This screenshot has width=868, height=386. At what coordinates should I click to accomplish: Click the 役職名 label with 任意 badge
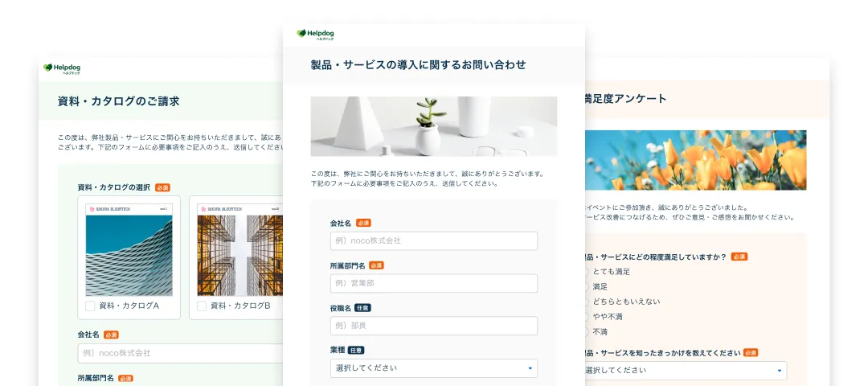pyautogui.click(x=341, y=309)
